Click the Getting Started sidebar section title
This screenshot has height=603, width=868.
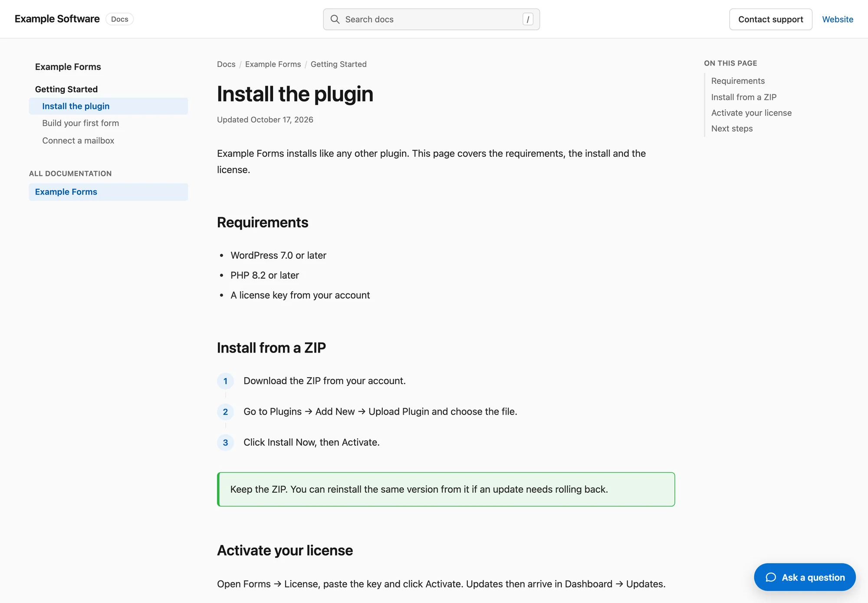click(66, 89)
